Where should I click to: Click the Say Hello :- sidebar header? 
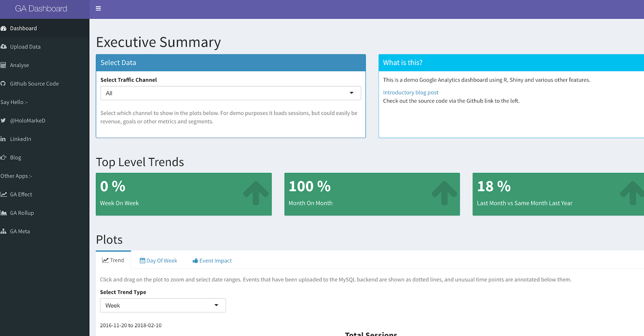[x=14, y=102]
